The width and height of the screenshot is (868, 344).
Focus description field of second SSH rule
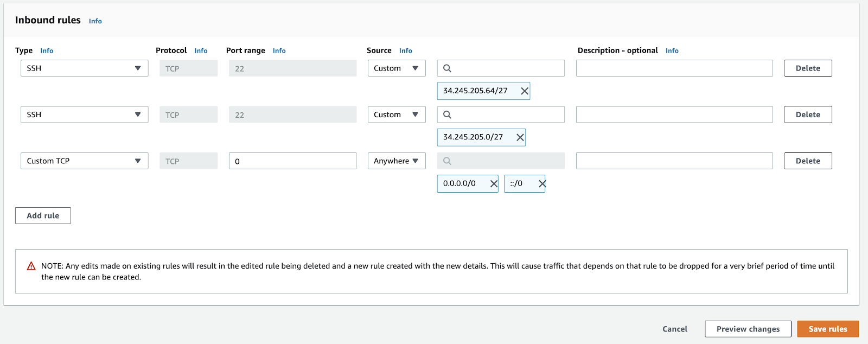click(x=674, y=114)
